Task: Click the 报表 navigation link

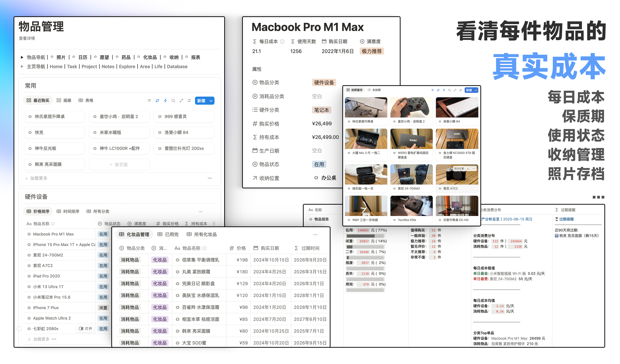Action: (x=196, y=58)
